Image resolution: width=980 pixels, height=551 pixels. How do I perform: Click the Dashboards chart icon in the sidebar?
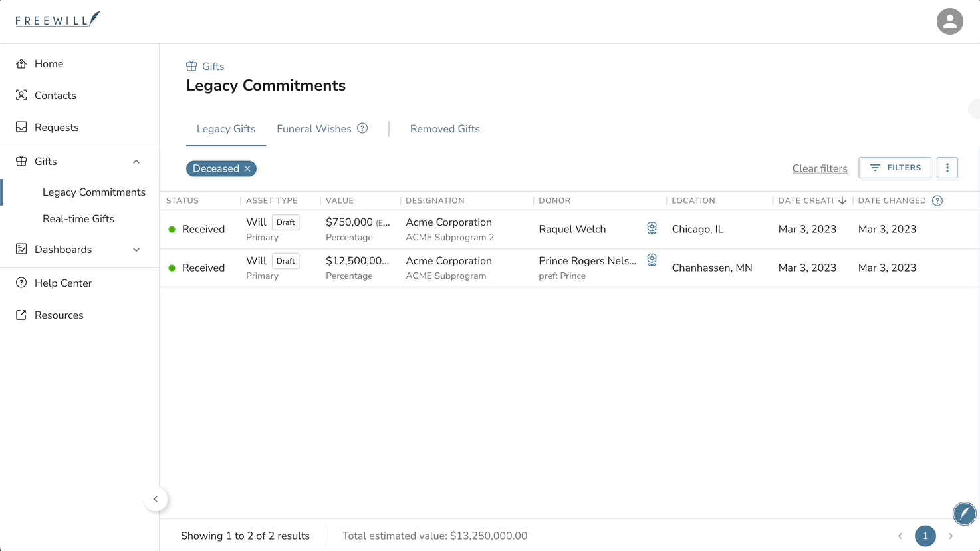tap(21, 249)
